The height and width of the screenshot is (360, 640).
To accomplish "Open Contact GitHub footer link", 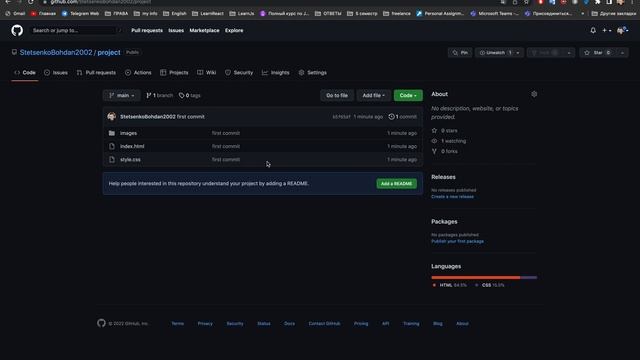I will [x=324, y=324].
